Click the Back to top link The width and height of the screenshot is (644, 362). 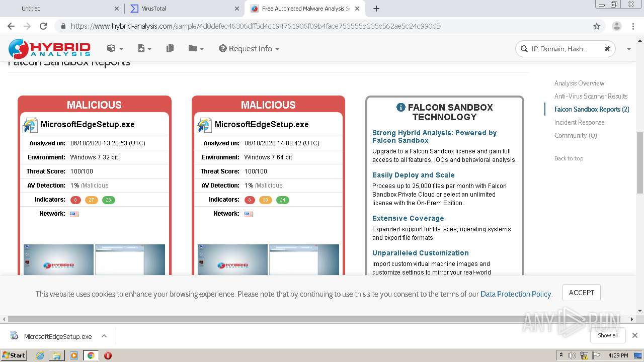(569, 158)
